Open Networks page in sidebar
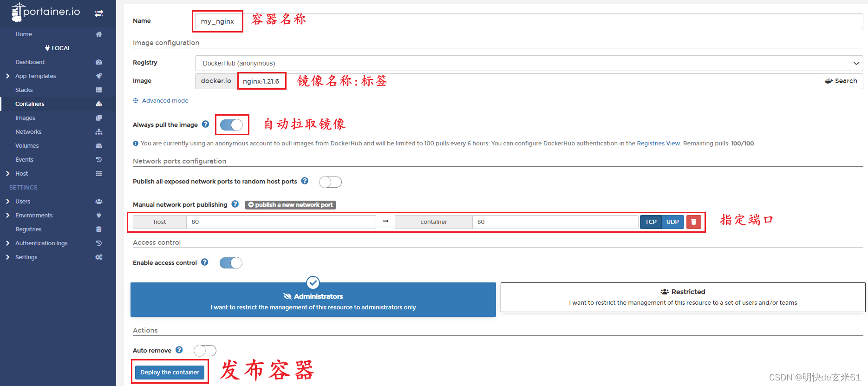The image size is (868, 386). click(x=28, y=131)
